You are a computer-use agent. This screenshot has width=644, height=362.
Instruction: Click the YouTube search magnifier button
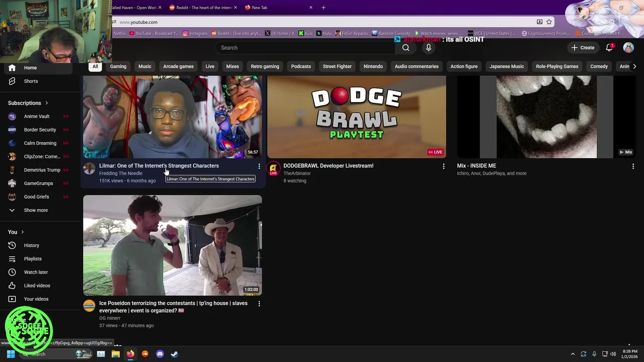tap(406, 48)
